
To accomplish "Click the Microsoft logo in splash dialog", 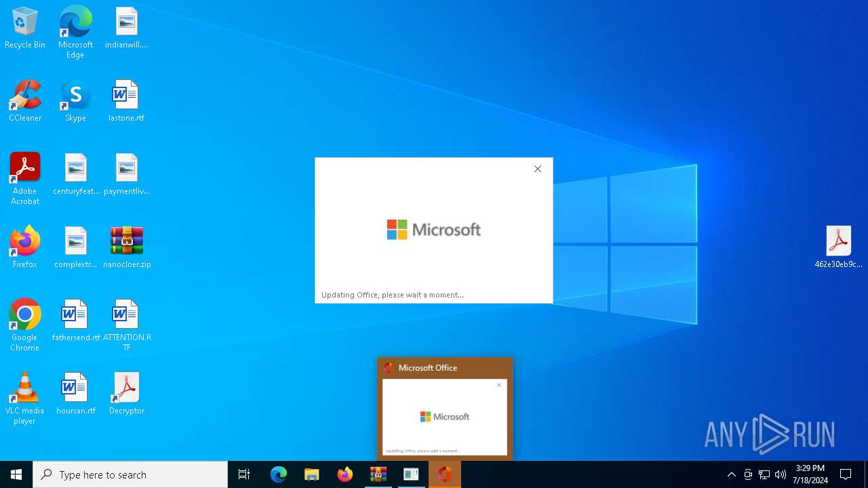I will (434, 230).
